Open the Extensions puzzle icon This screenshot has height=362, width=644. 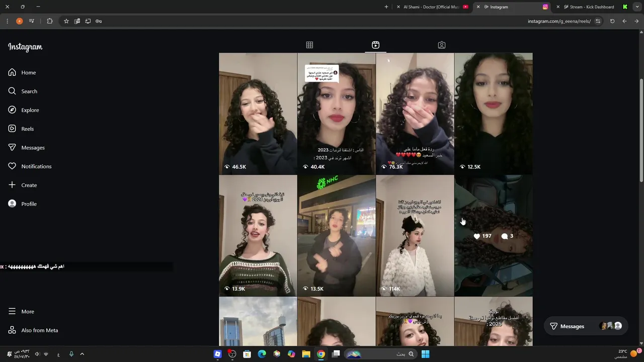50,21
